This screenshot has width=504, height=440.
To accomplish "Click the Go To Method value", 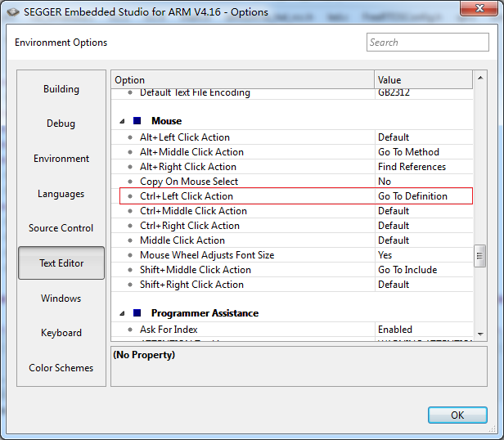I will coord(408,152).
